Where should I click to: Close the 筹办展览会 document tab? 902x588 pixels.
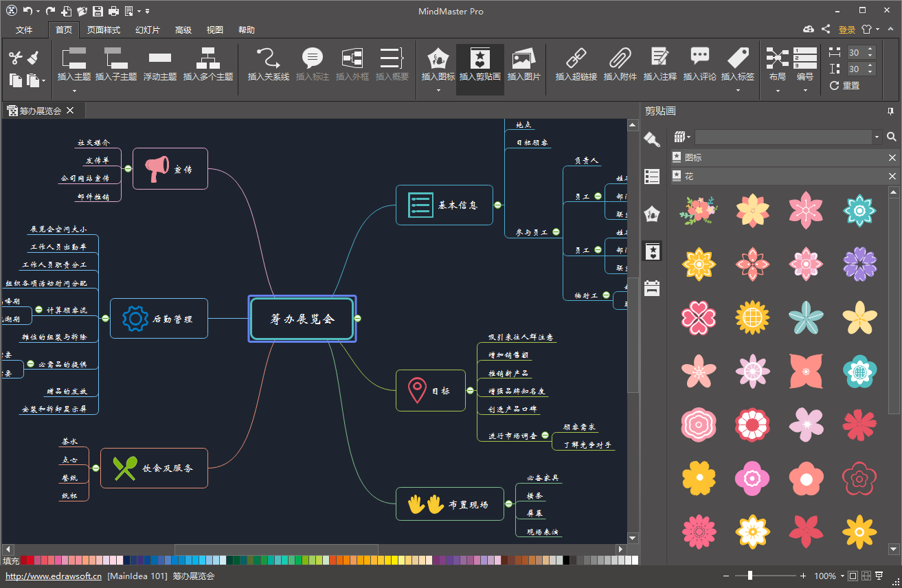(x=70, y=110)
